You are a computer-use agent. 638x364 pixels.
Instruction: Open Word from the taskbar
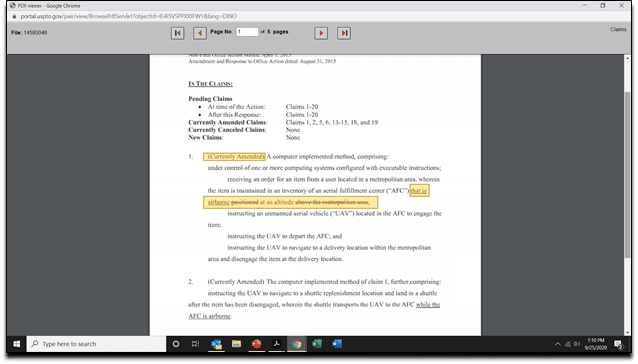pyautogui.click(x=337, y=344)
